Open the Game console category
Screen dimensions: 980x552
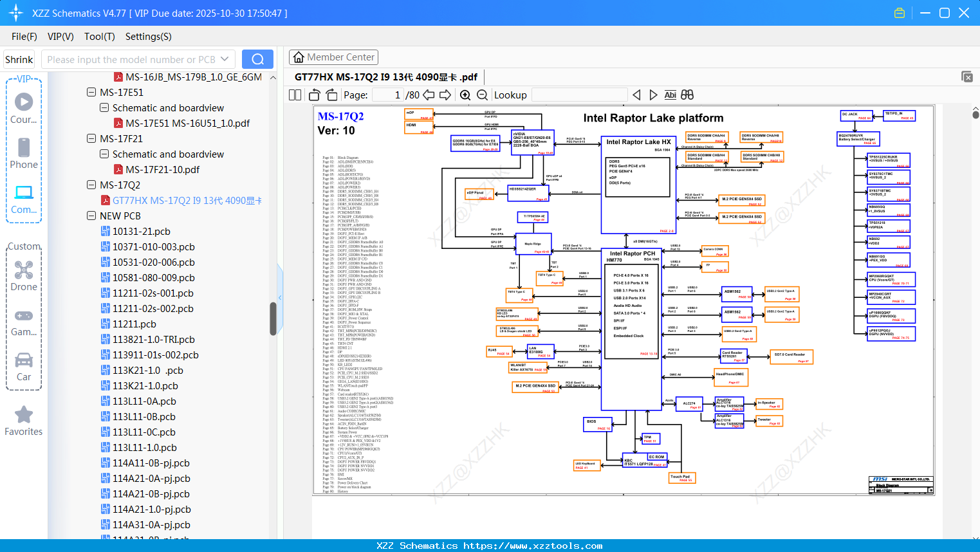24,322
